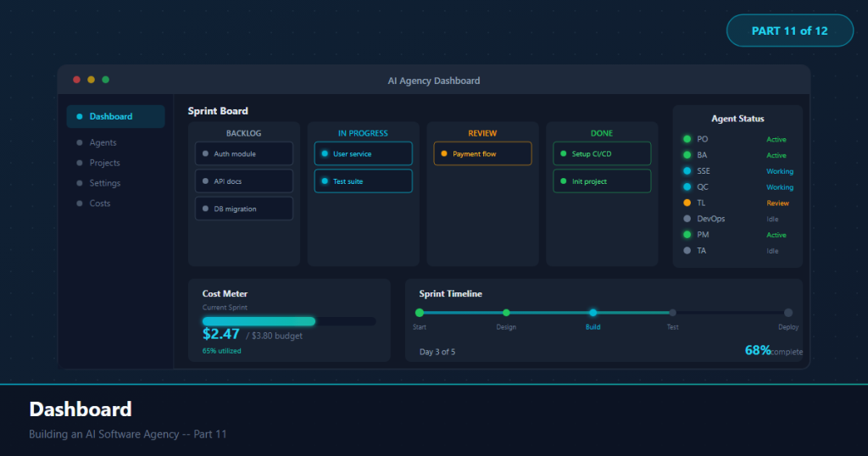Click the green status dot for PM

[687, 235]
